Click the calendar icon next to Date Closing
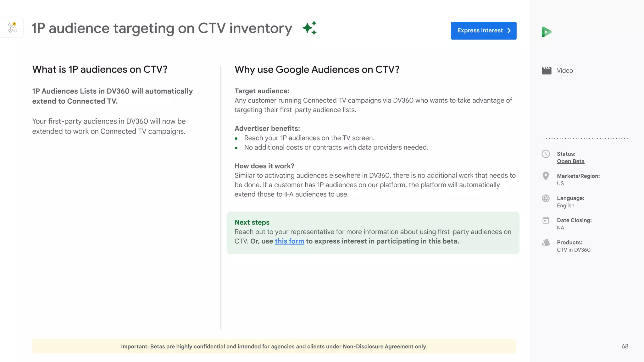Screen dimensions: 644x362 [x=546, y=220]
